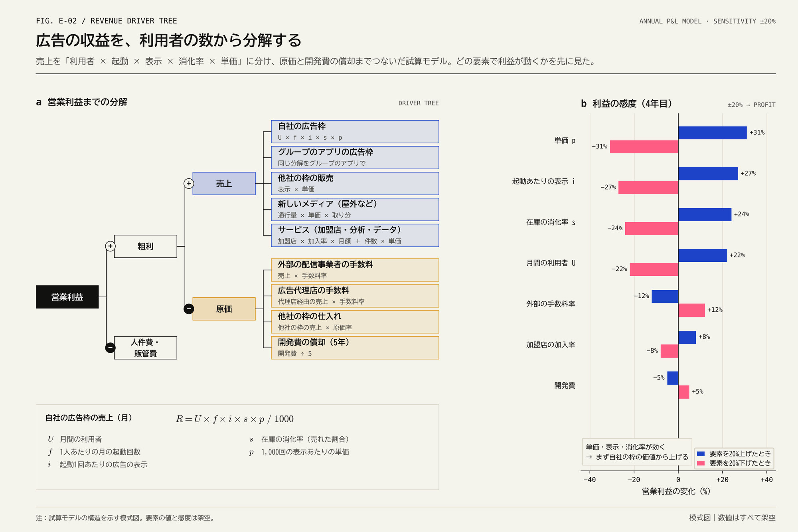Click the 月間の利用者 U axis label
Viewport: 798px width, 532px height.
551,263
